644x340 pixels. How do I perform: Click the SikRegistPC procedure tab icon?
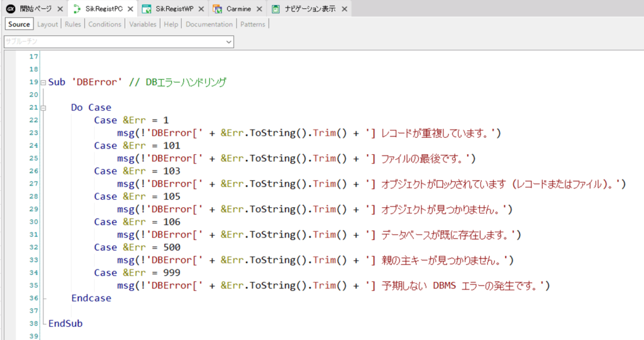point(76,9)
